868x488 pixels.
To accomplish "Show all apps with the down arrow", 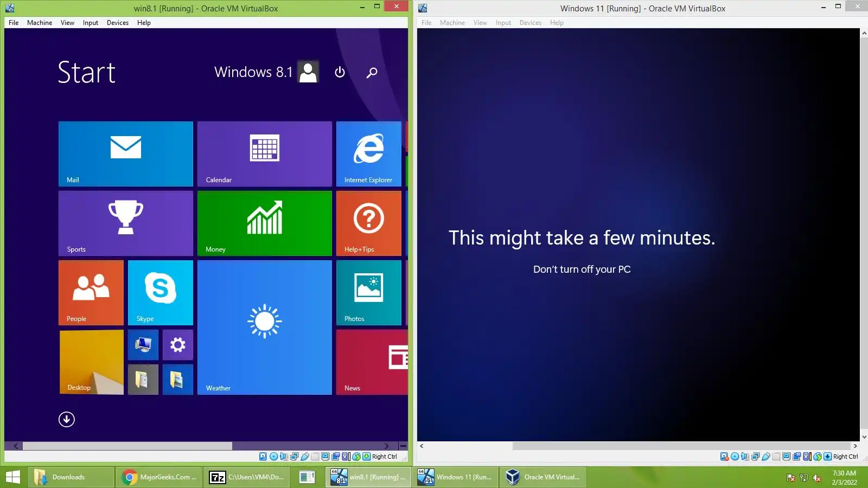I will click(x=67, y=419).
